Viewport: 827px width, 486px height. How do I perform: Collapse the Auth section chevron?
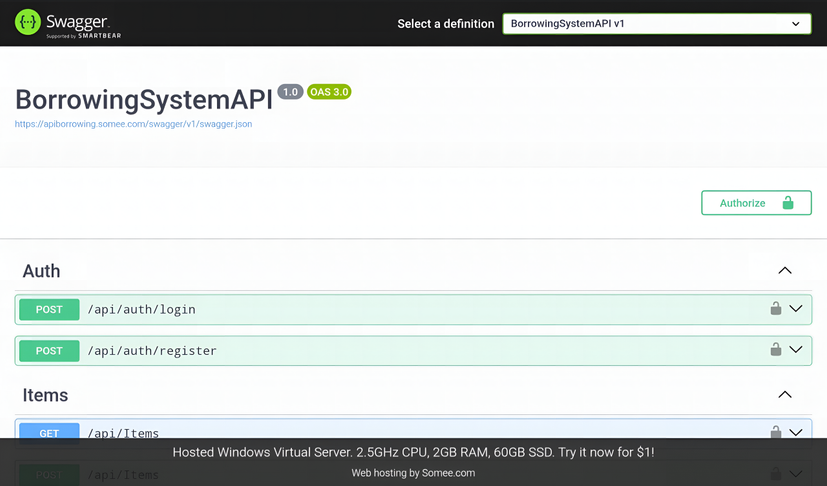pos(785,271)
